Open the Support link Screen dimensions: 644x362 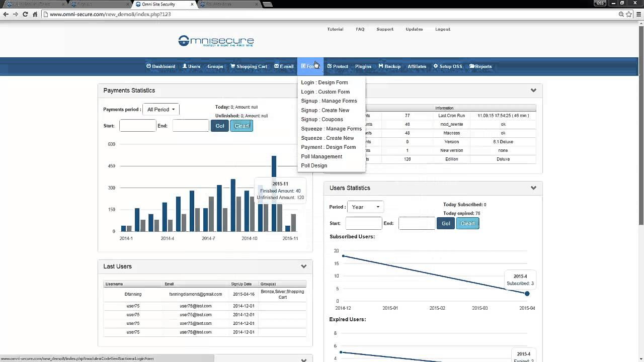pos(385,29)
